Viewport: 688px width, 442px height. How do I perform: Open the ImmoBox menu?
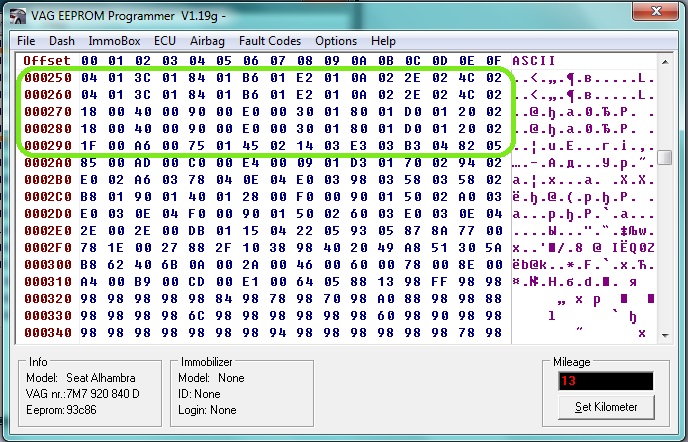point(112,41)
